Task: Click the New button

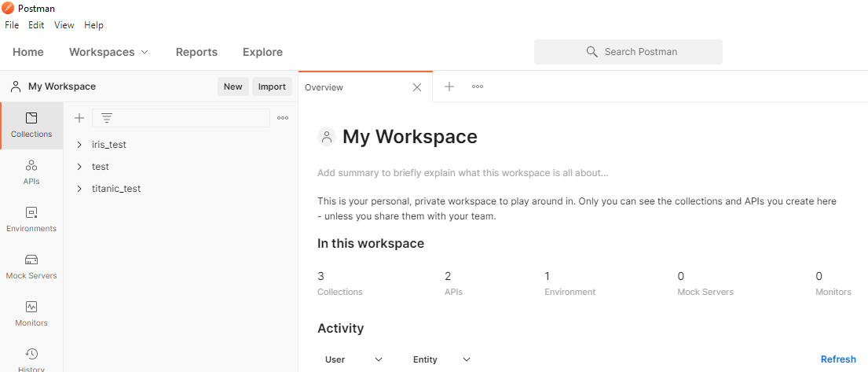Action: tap(233, 87)
